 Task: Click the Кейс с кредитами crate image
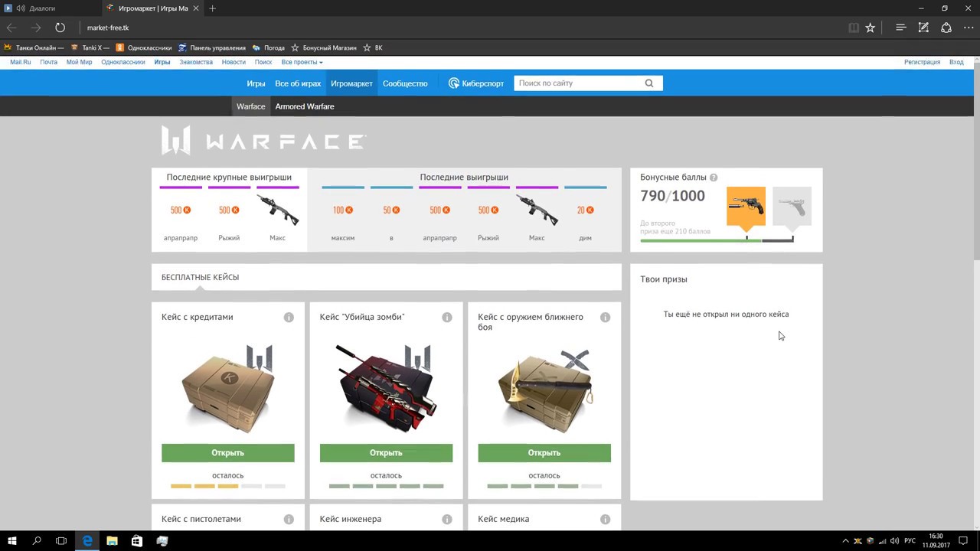click(228, 390)
